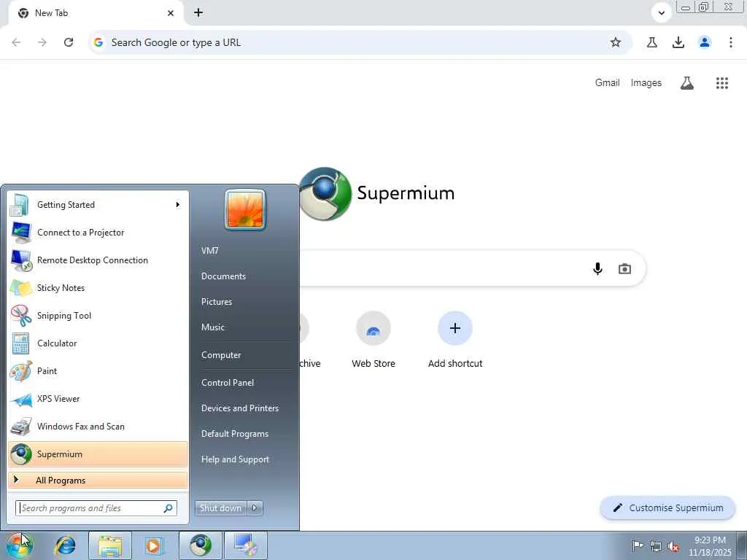The width and height of the screenshot is (747, 560).
Task: Open Getting Started from the Start menu
Action: [98, 205]
